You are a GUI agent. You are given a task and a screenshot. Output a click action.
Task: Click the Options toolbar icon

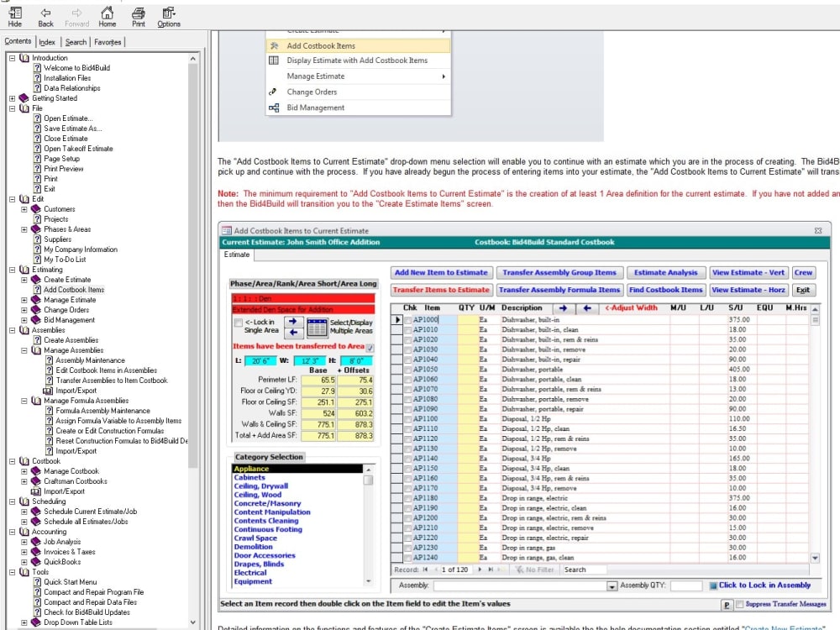click(168, 15)
